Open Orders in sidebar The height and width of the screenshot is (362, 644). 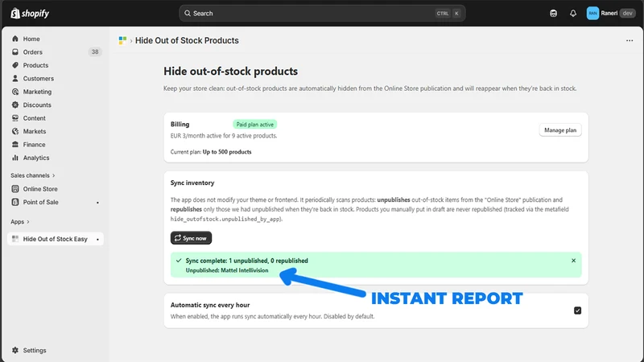(x=32, y=51)
